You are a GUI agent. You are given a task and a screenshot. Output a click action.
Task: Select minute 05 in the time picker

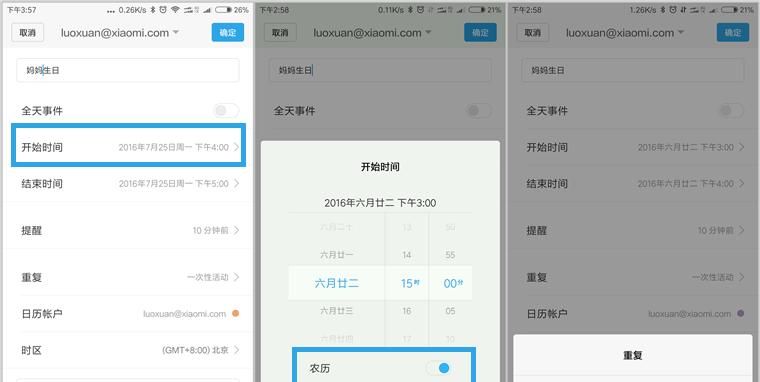pos(450,311)
